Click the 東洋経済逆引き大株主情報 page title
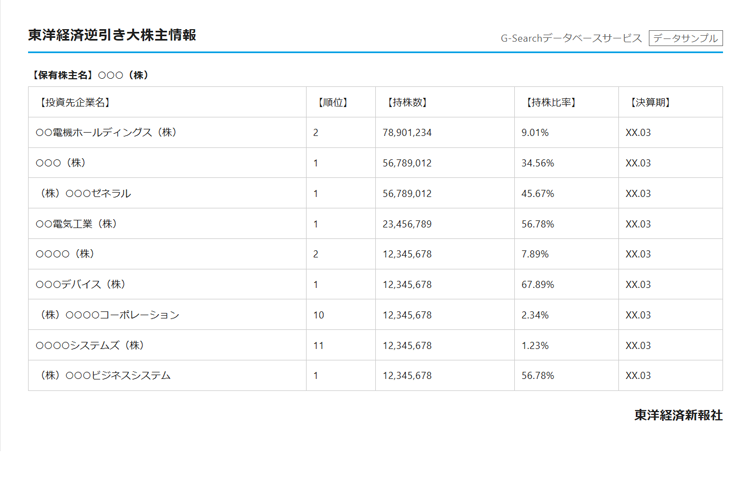This screenshot has width=750, height=480. pyautogui.click(x=112, y=35)
